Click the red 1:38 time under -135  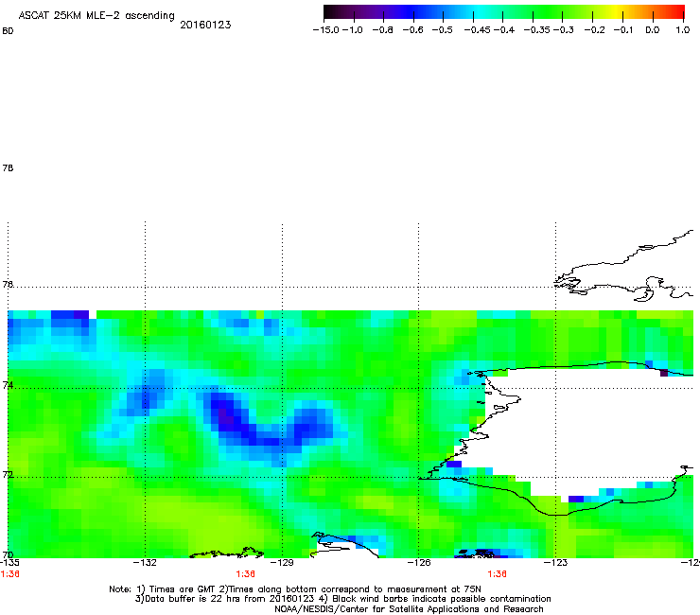pyautogui.click(x=9, y=574)
